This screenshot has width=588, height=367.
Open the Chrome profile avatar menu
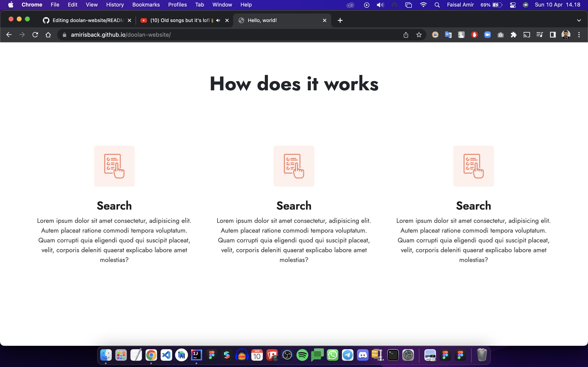pos(566,35)
